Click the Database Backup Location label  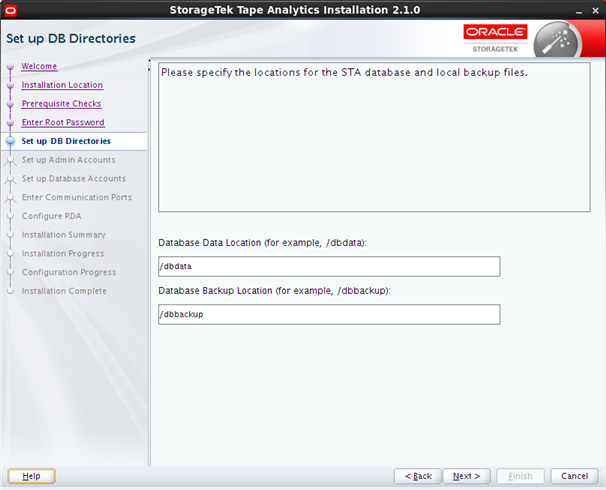point(274,291)
